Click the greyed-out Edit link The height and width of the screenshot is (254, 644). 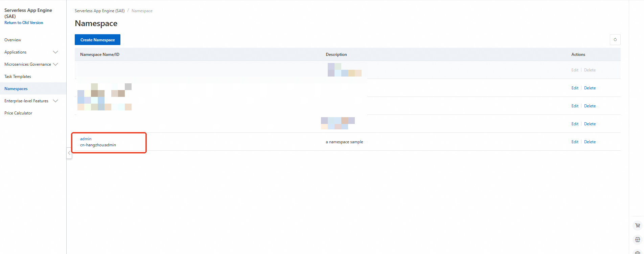click(575, 70)
